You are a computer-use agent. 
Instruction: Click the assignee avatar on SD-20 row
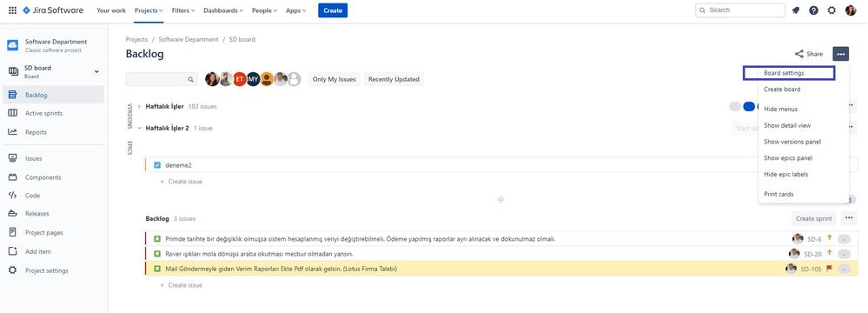click(x=794, y=254)
